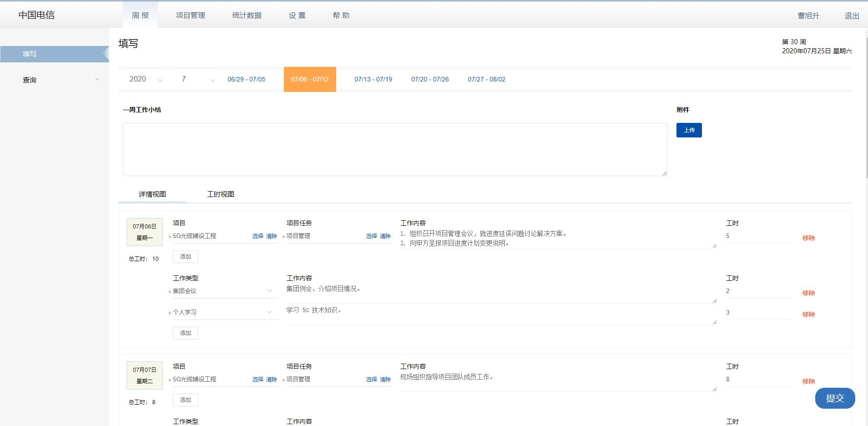Click the 工时 field showing 3
Screen dimensions: 868x426
(x=759, y=313)
